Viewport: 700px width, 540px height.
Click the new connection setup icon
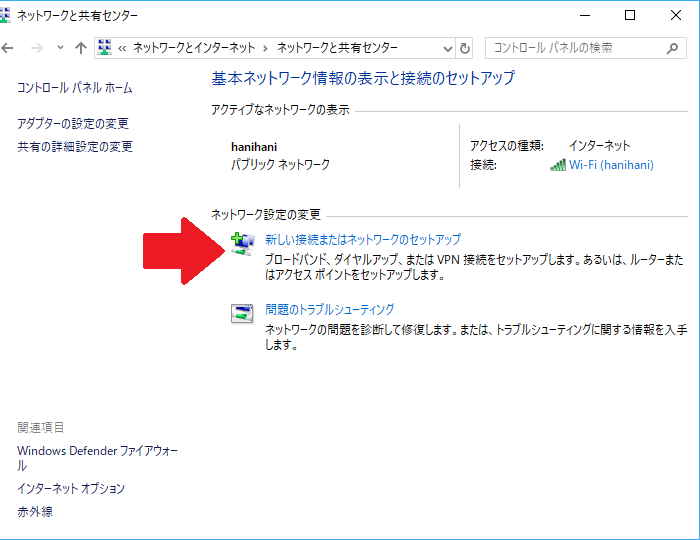click(x=242, y=244)
